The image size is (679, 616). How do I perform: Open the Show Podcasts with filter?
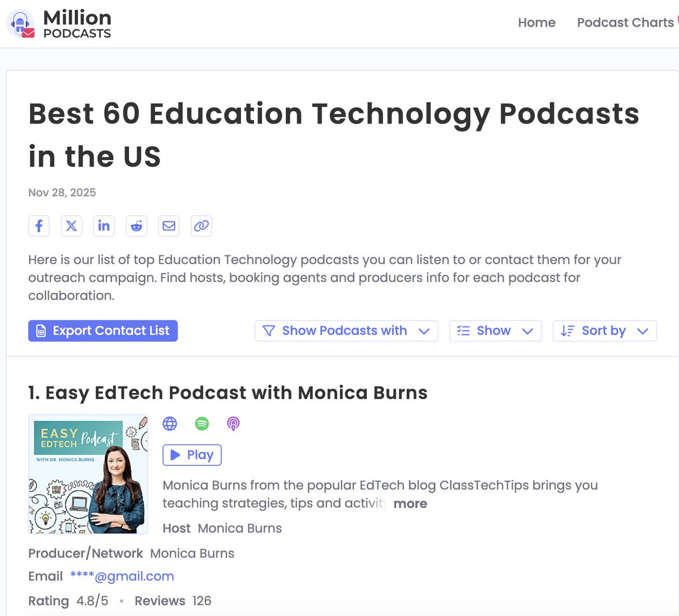pos(346,331)
